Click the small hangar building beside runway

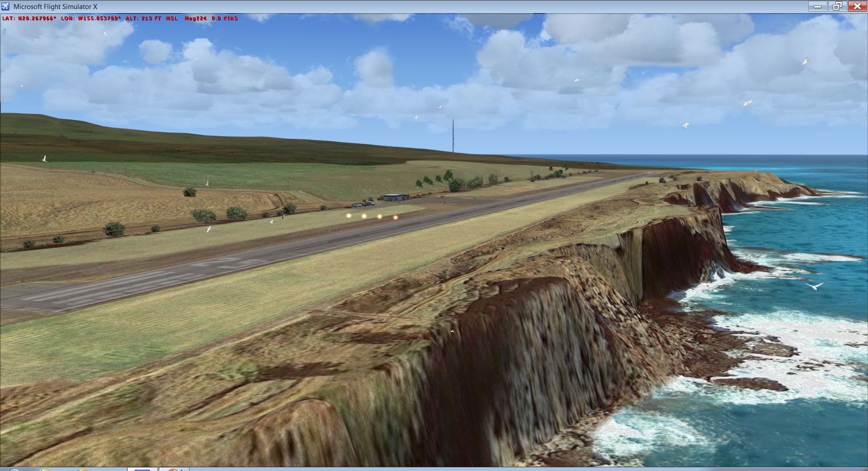tap(396, 197)
